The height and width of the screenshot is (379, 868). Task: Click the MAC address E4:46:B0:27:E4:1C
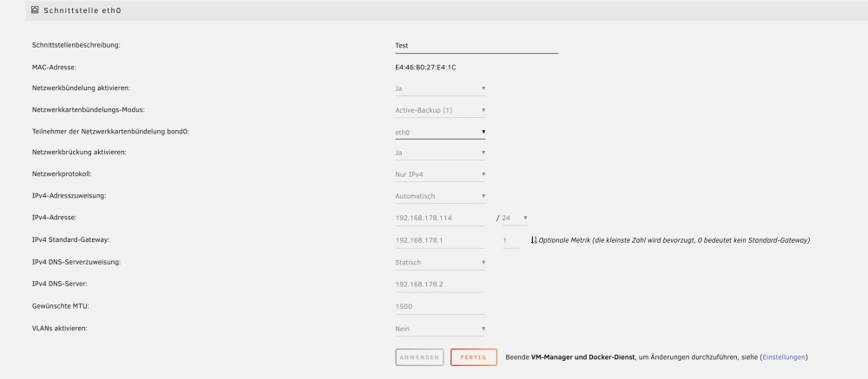point(425,68)
